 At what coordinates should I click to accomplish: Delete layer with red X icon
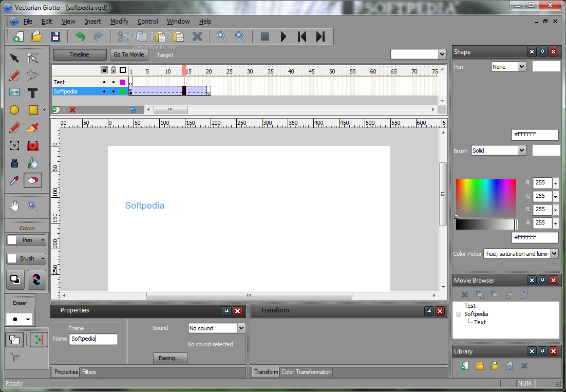pos(72,110)
